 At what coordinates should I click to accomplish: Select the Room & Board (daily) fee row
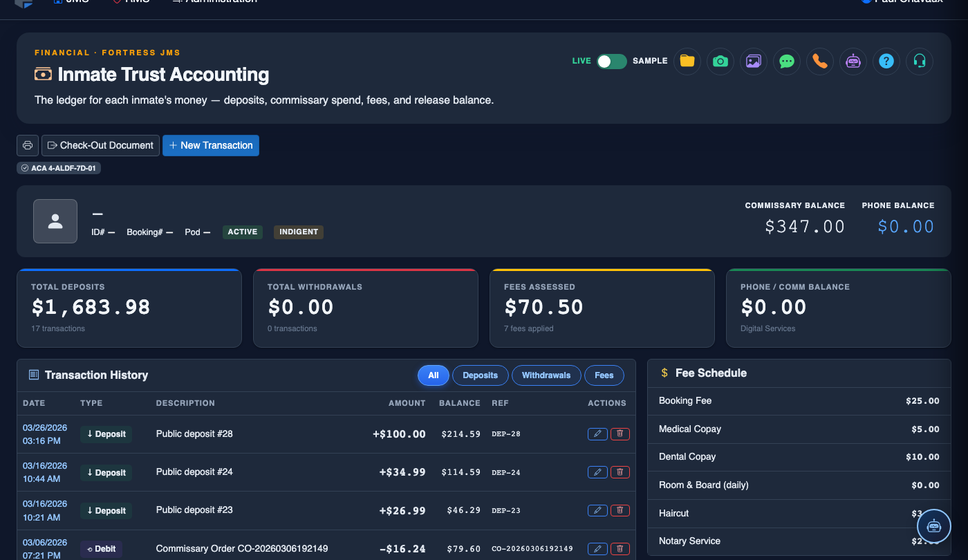pyautogui.click(x=799, y=485)
